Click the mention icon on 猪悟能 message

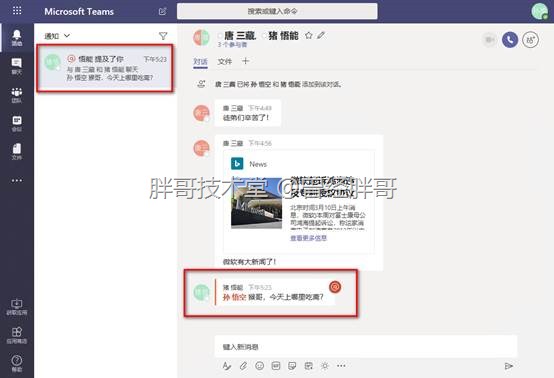coord(335,287)
